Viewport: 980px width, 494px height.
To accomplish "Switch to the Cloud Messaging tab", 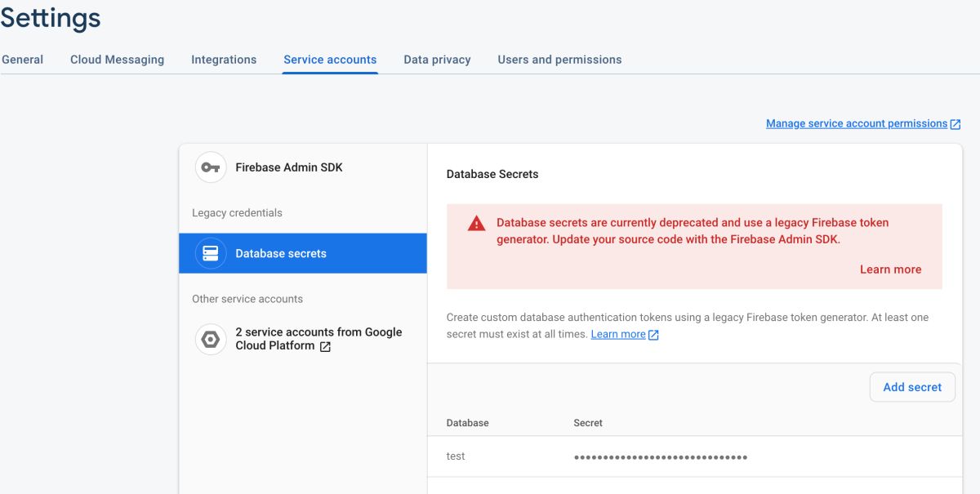I will [117, 60].
